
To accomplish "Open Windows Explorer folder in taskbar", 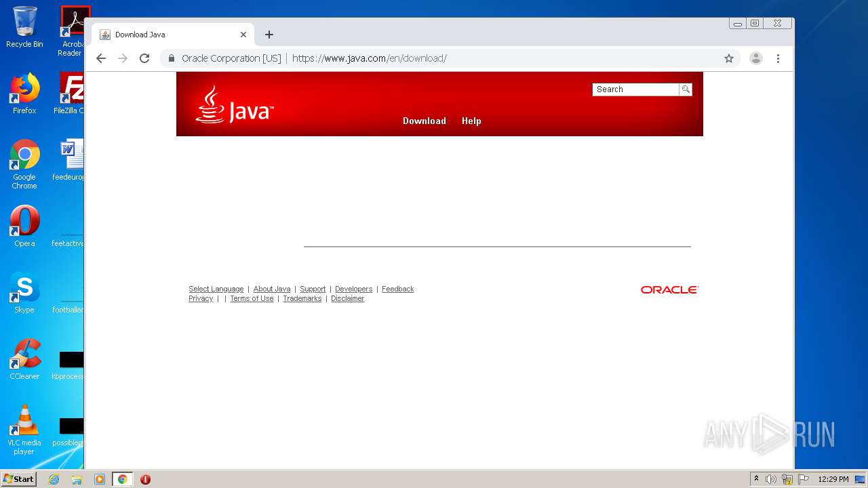I will pos(77,479).
